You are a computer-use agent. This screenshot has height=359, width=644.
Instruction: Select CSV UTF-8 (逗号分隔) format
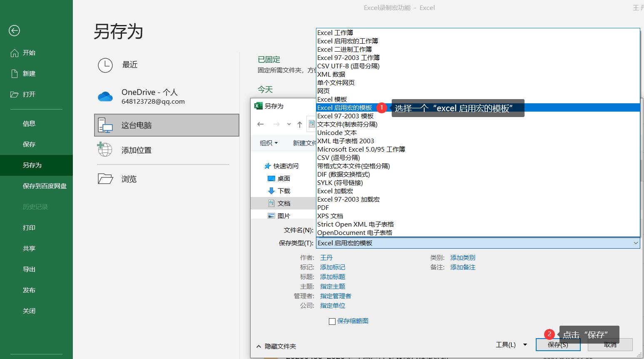coord(478,66)
